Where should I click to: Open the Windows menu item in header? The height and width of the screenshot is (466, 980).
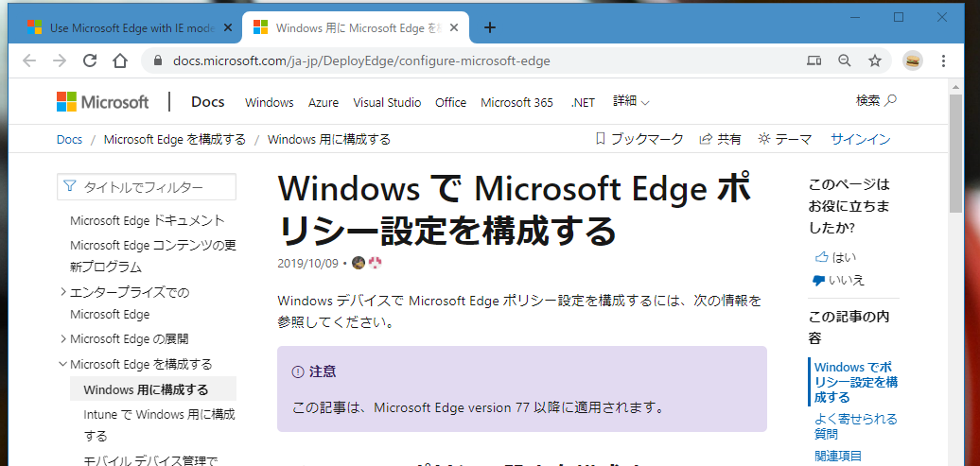270,102
